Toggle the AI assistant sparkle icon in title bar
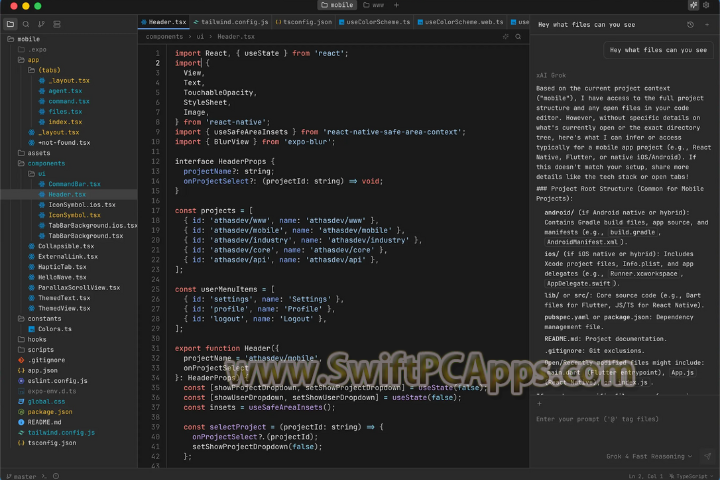Screen dimensions: 720x480 693,5
